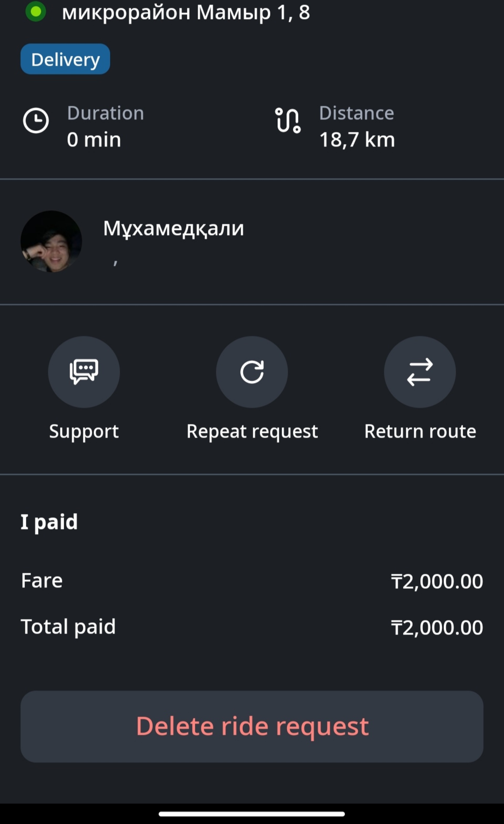Click the Return route icon
504x824 pixels.
(420, 371)
